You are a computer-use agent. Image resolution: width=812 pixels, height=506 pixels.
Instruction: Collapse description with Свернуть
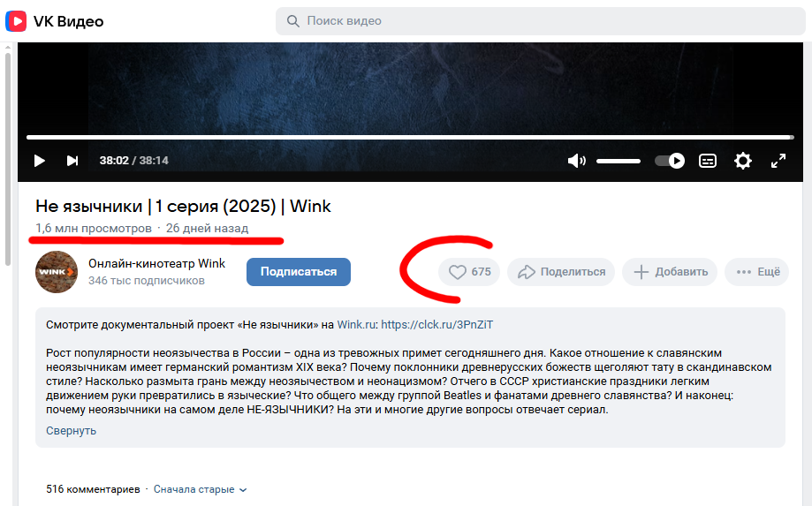(71, 431)
